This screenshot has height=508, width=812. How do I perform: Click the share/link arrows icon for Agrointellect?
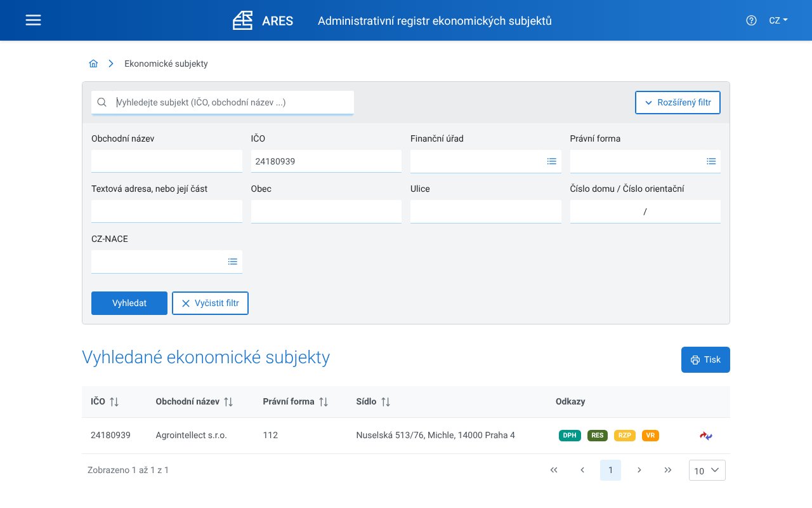(x=705, y=436)
